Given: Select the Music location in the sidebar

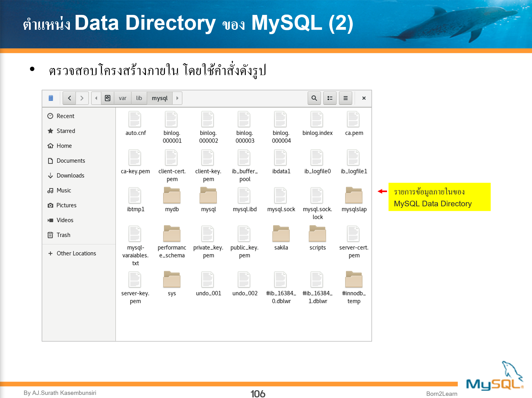Looking at the screenshot, I should 51,190.
